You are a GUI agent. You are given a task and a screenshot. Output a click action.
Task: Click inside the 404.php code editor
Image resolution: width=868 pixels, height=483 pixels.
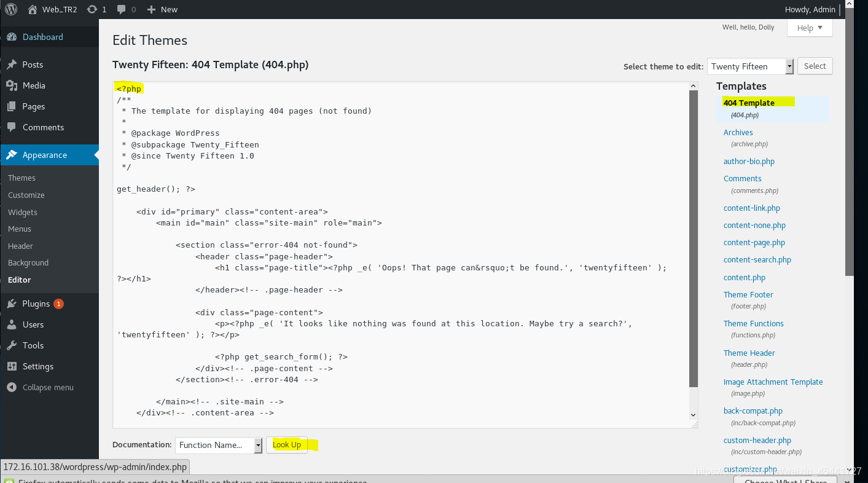[401, 254]
